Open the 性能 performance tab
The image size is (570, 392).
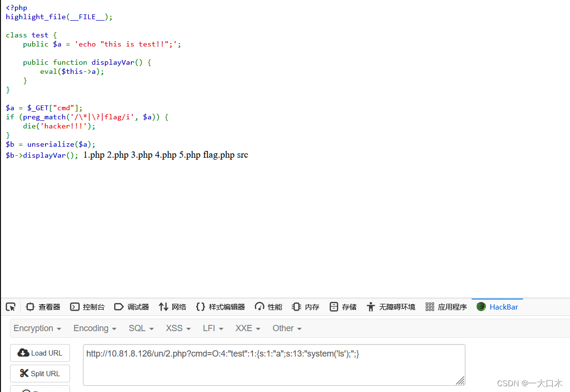[268, 307]
